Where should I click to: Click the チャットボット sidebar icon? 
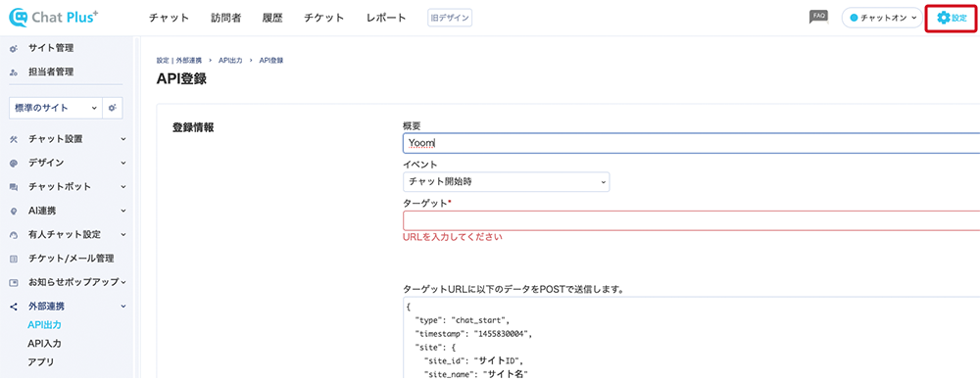14,187
